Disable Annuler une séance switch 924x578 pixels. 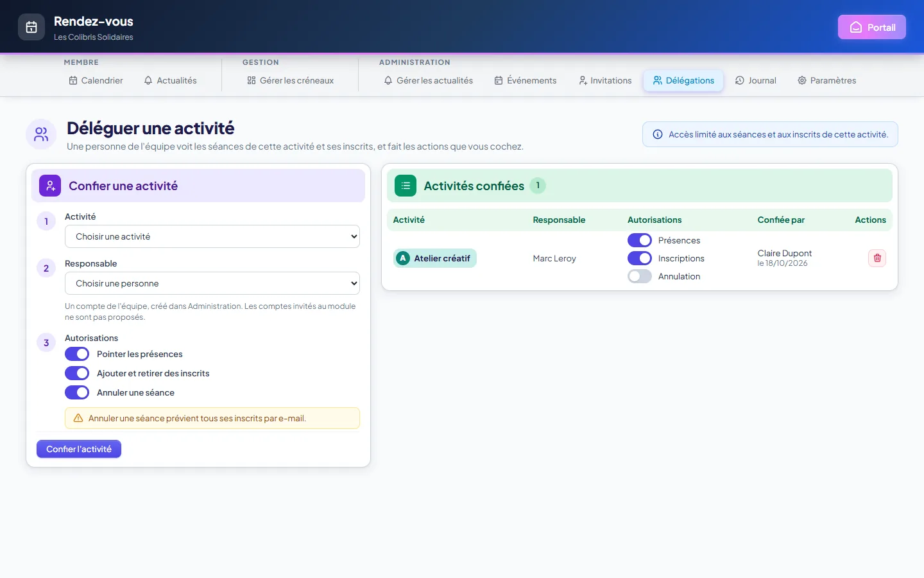[x=77, y=392]
